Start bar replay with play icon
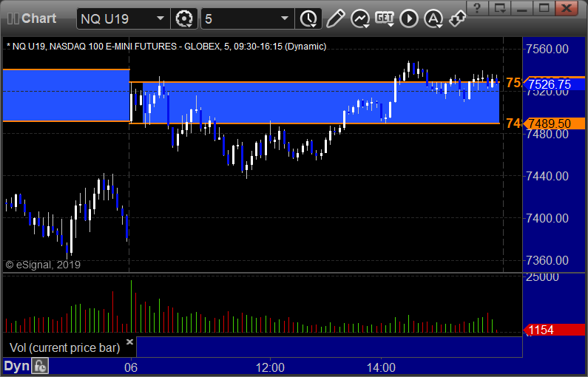The height and width of the screenshot is (377, 588). point(409,18)
